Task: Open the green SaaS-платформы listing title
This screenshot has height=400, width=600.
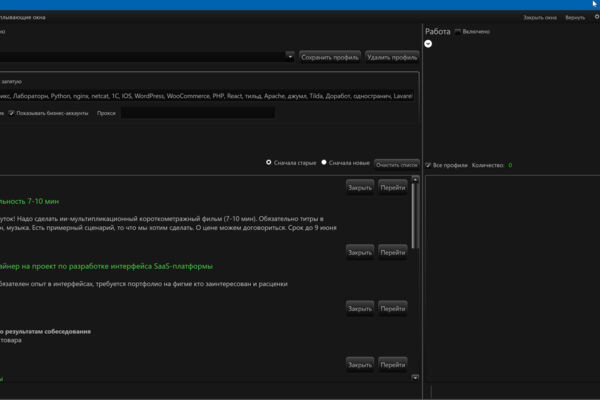Action: tap(106, 266)
